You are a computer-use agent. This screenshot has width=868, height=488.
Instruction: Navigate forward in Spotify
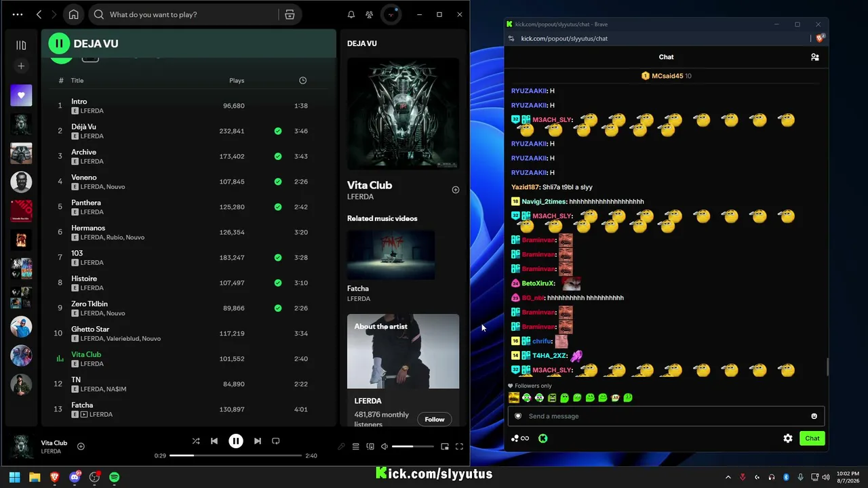click(x=54, y=14)
